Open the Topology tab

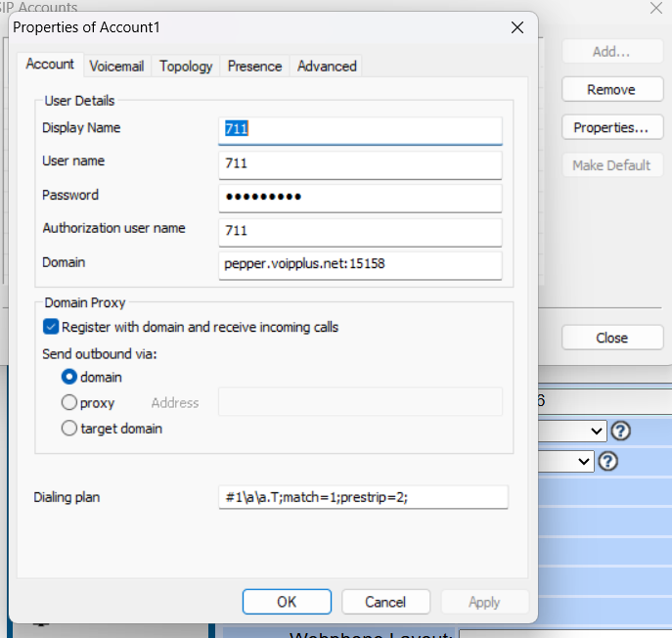coord(186,66)
